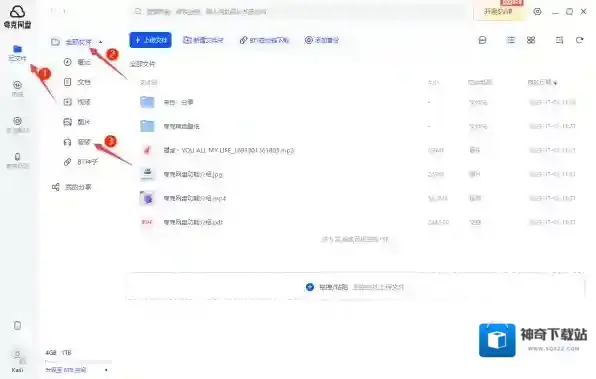Expand the 全部文件 category tree arrow

100,42
